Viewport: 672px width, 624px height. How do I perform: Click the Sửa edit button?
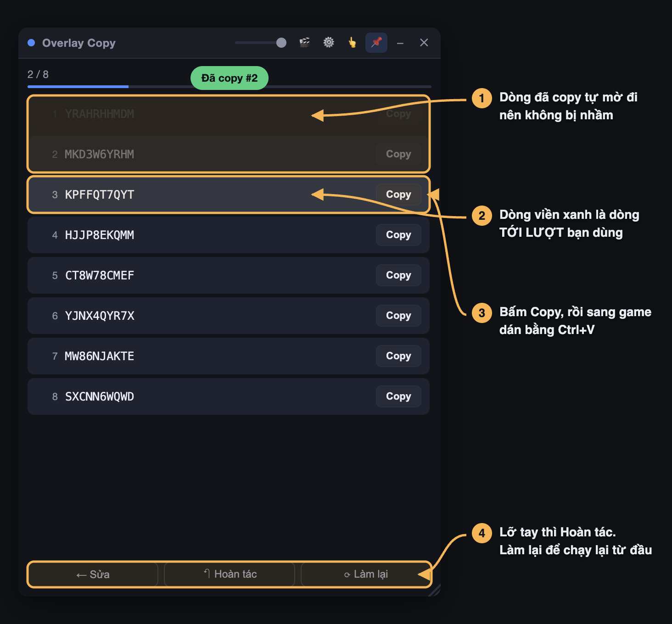[x=93, y=574]
